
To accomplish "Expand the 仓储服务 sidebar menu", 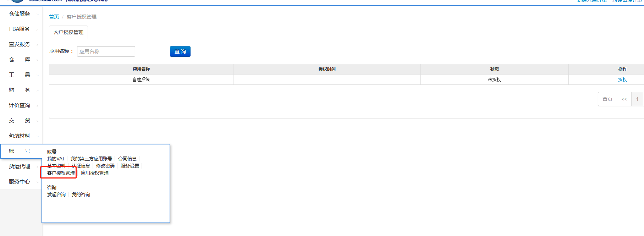I will coord(20,14).
